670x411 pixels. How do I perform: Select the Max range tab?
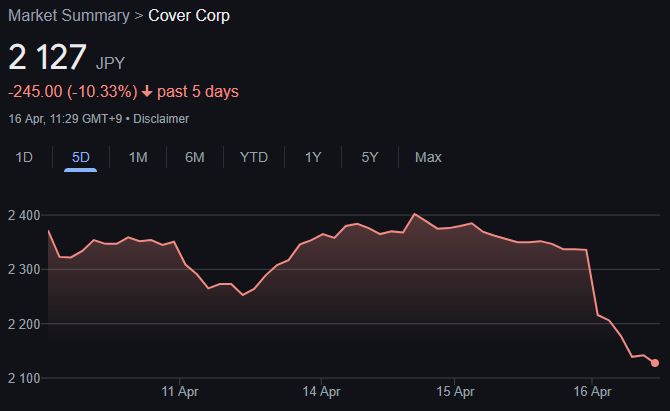click(428, 157)
